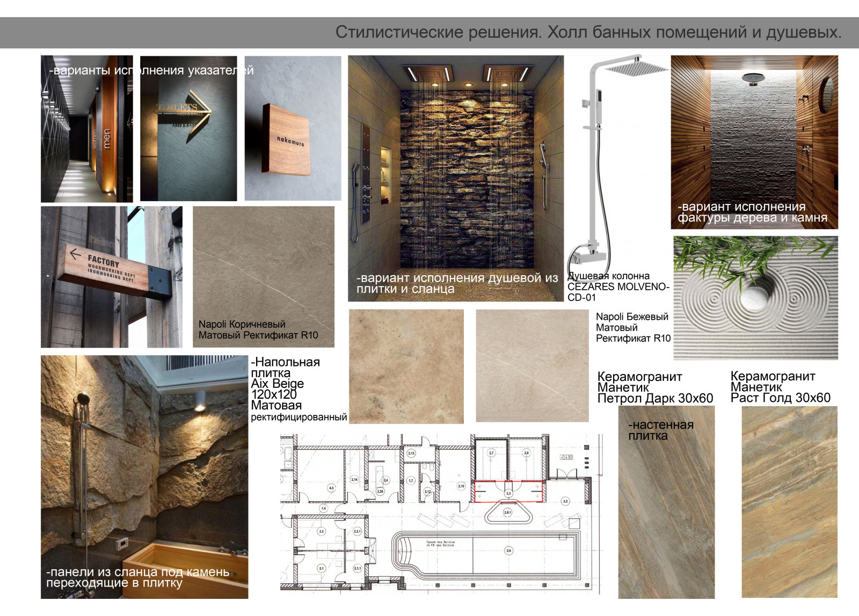
Task: Click the zen sand garden image
Action: point(755,298)
